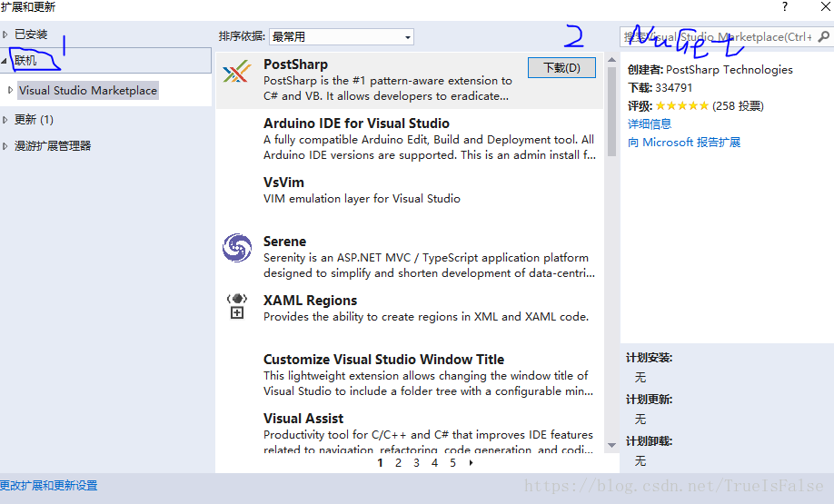Click 向 Microsoft 报告扩展 link

[684, 143]
